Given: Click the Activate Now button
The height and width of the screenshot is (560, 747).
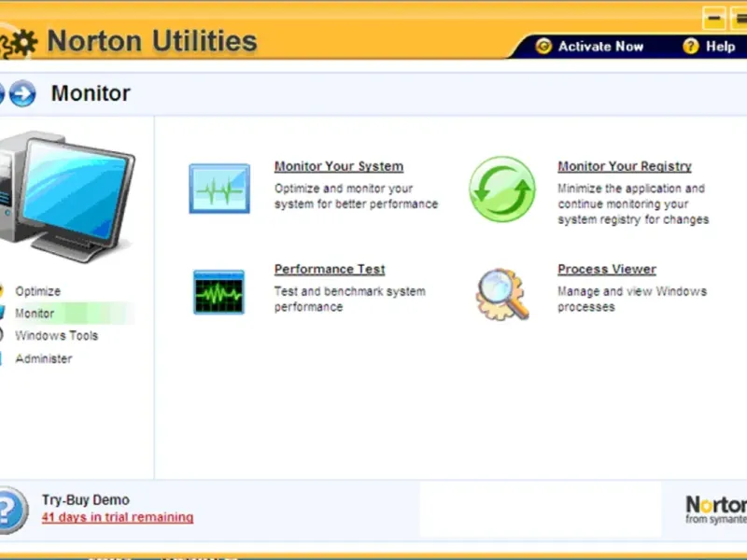Looking at the screenshot, I should (x=590, y=46).
